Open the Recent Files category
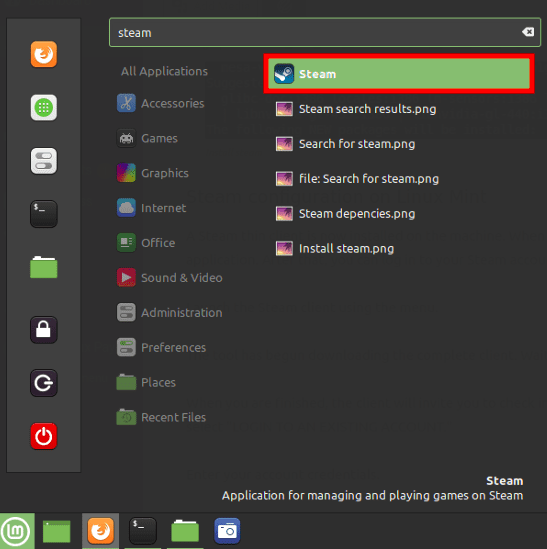Image resolution: width=547 pixels, height=549 pixels. point(161,417)
